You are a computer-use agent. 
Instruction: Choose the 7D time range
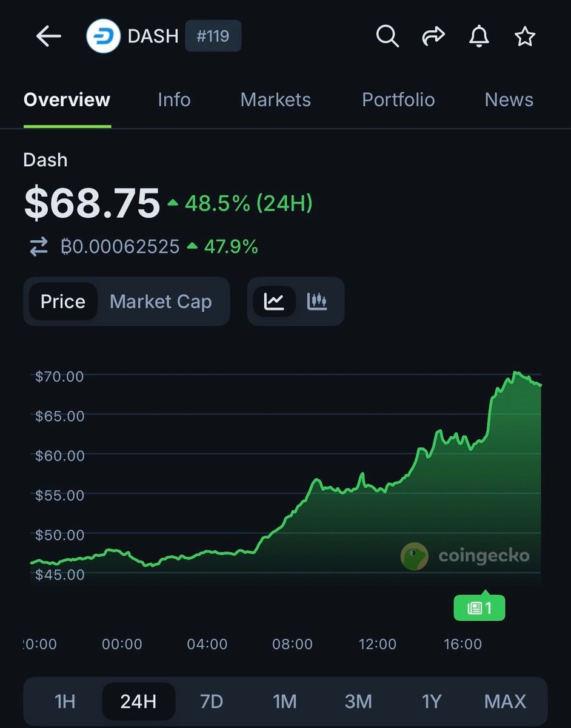click(x=212, y=702)
